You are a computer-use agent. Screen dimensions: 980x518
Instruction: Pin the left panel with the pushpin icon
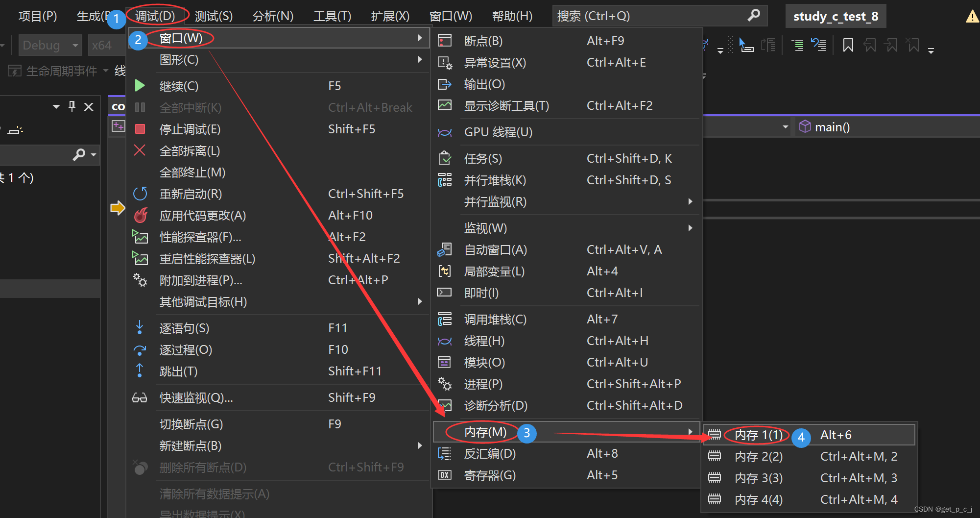[x=72, y=106]
